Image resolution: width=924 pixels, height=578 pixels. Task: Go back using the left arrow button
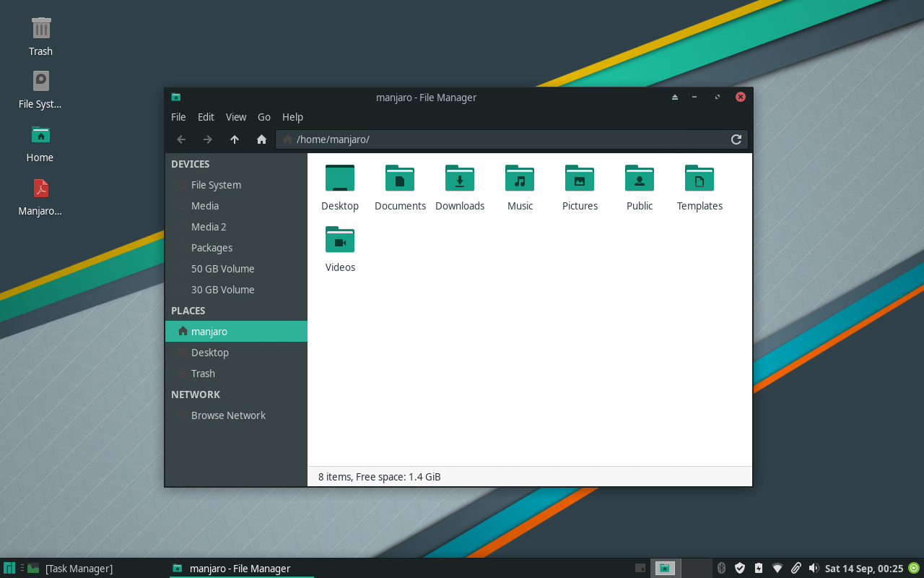180,139
